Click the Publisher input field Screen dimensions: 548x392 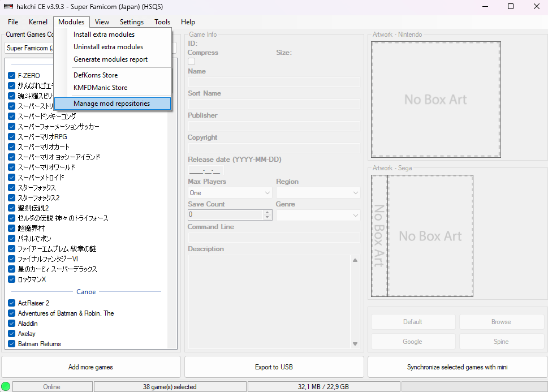pyautogui.click(x=274, y=126)
